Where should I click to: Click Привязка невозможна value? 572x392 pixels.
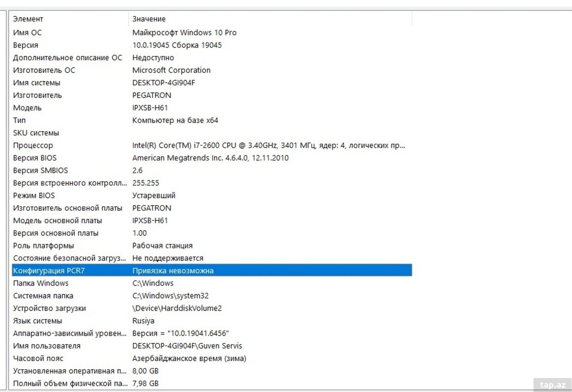click(173, 270)
